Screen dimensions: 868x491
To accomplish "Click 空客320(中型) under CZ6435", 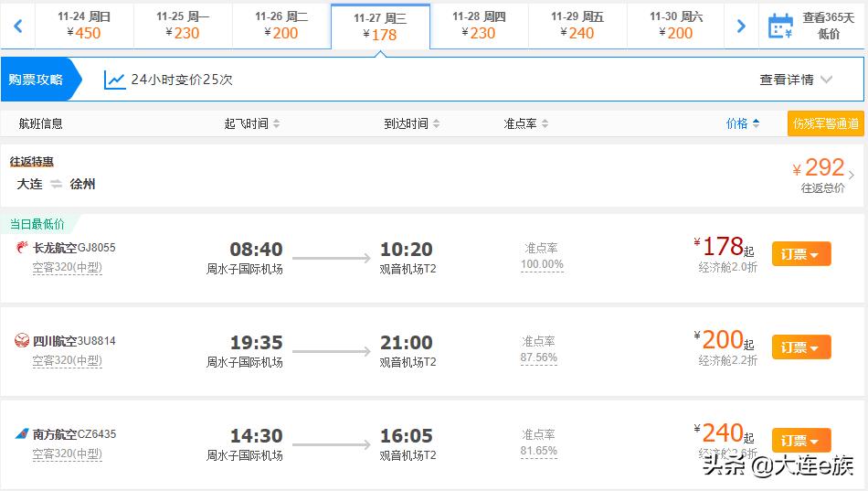I will click(x=67, y=454).
